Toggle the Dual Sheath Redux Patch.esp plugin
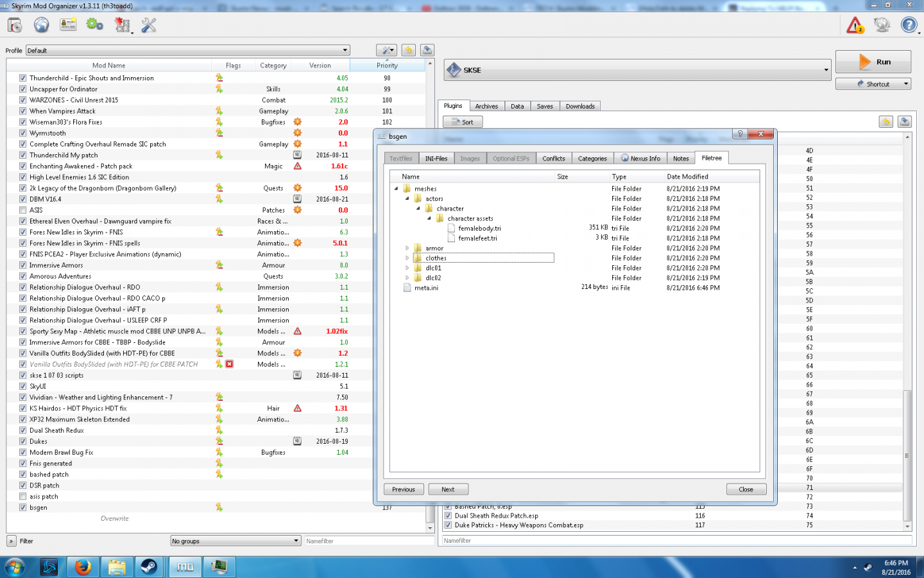The image size is (924, 578). (x=448, y=516)
